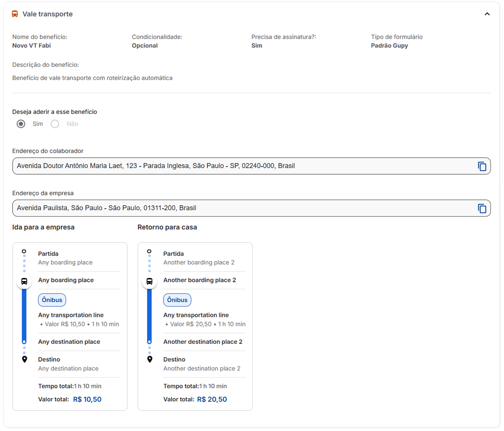Copy the Endereço do colaborador address

[482, 166]
